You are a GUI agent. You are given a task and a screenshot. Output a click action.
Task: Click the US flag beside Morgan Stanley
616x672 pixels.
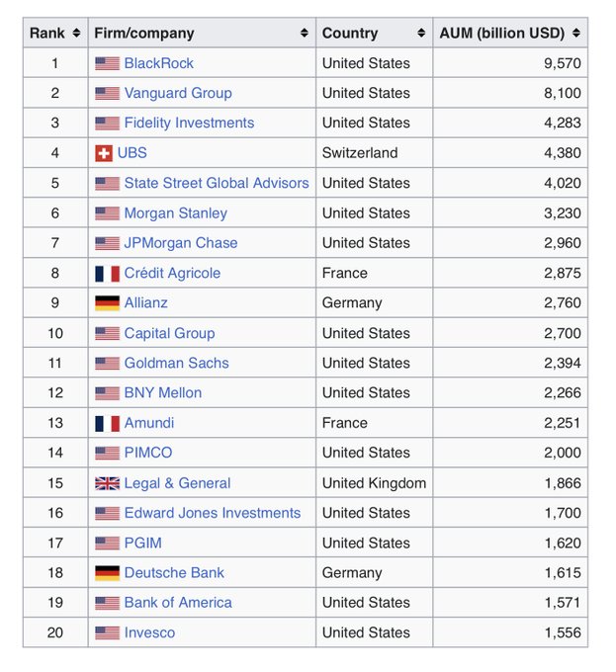(x=107, y=213)
